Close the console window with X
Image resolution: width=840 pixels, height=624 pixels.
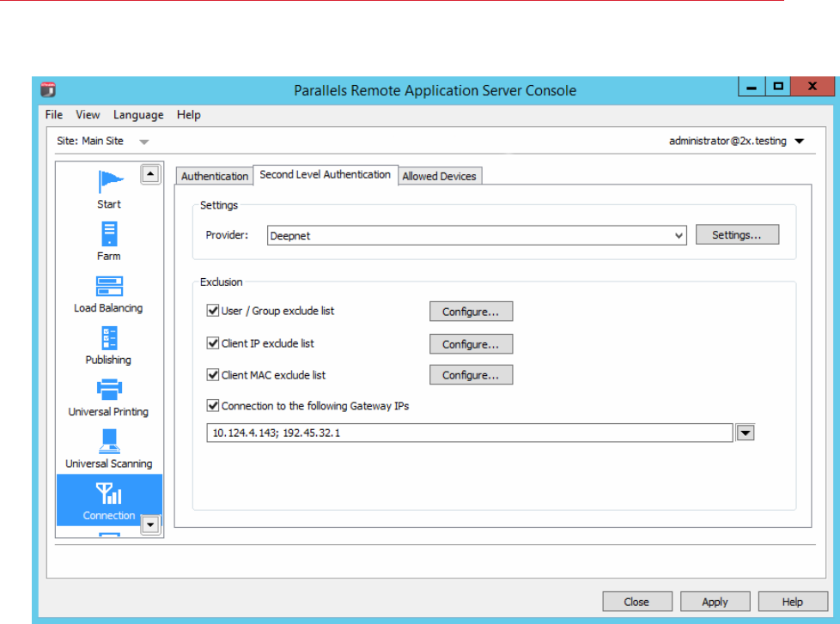tap(813, 87)
